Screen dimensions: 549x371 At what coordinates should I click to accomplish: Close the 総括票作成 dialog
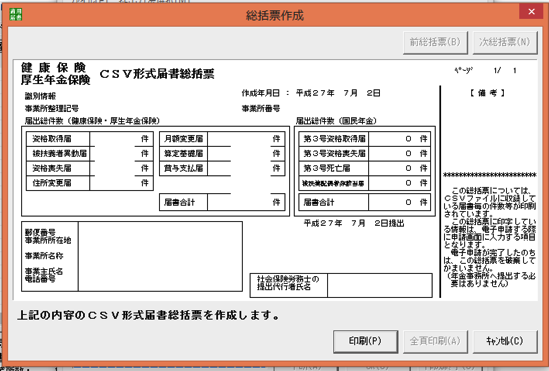531,12
